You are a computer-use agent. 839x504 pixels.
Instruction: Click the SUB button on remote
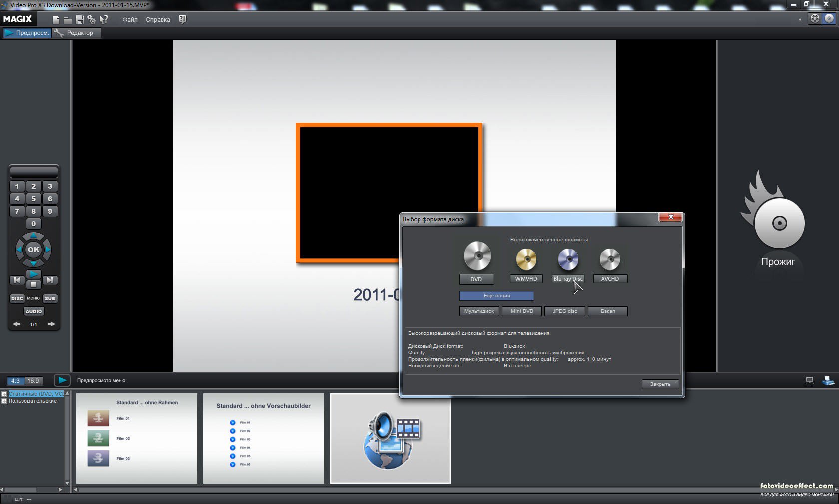pyautogui.click(x=50, y=298)
